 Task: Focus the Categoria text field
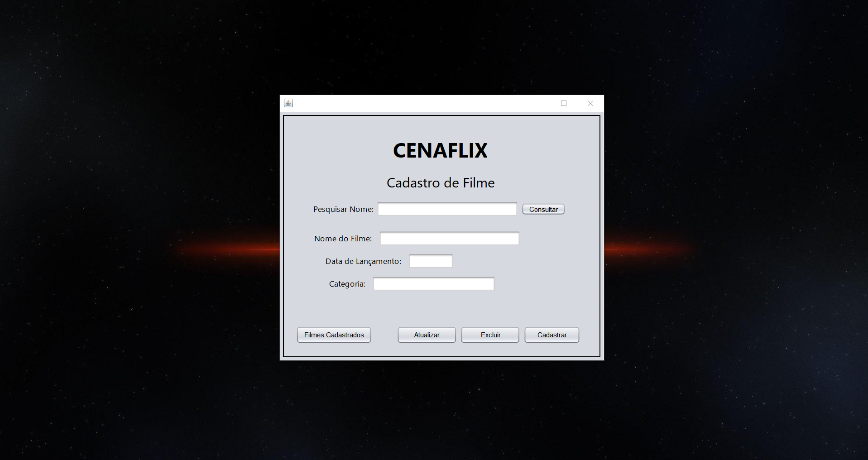point(433,284)
